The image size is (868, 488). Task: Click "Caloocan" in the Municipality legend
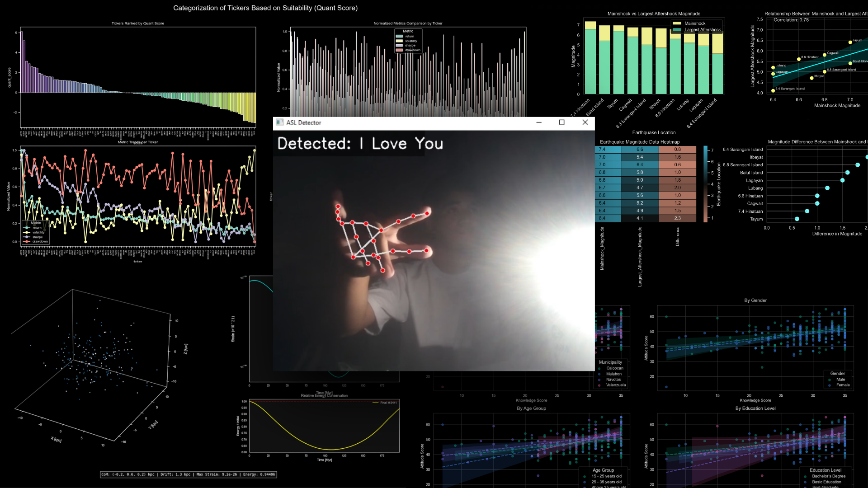point(615,368)
